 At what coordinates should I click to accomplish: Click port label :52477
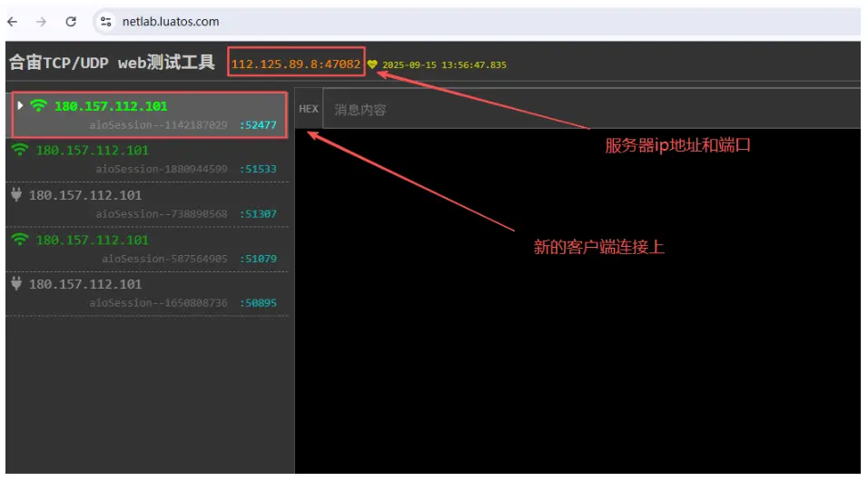pyautogui.click(x=258, y=125)
